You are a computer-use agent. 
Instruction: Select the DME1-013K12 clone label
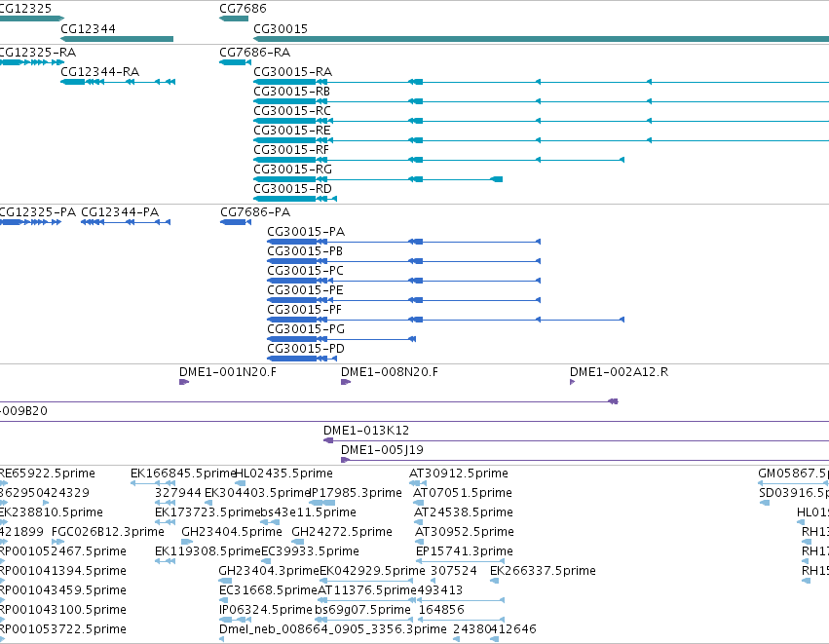pyautogui.click(x=366, y=431)
